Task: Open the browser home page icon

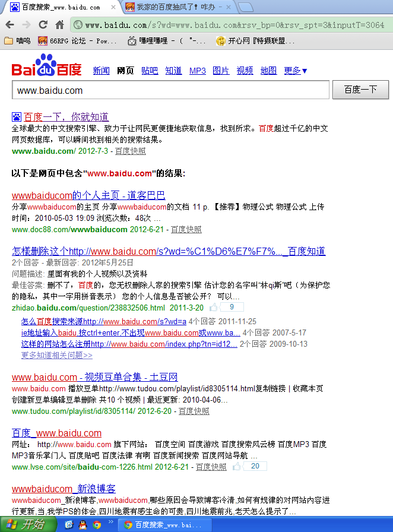Action: [60, 25]
